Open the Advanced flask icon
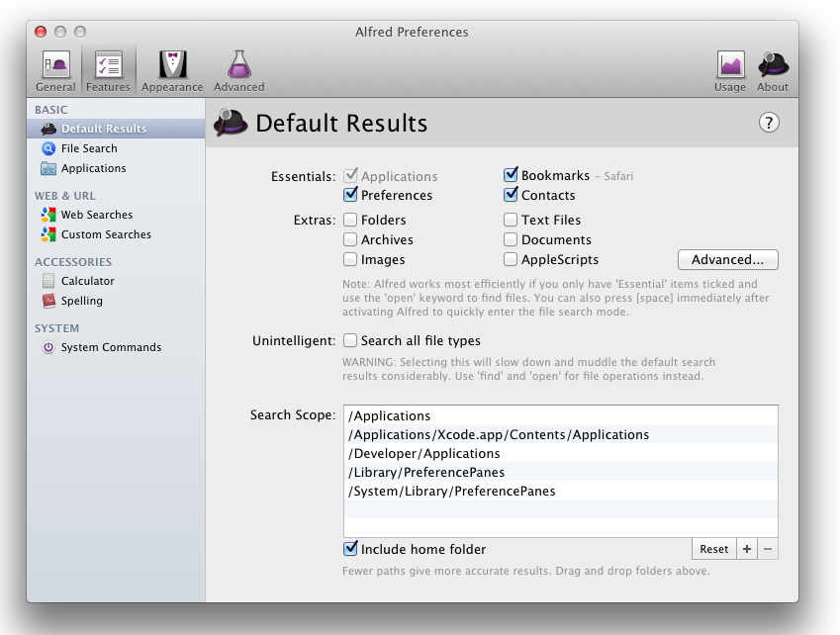 click(238, 64)
